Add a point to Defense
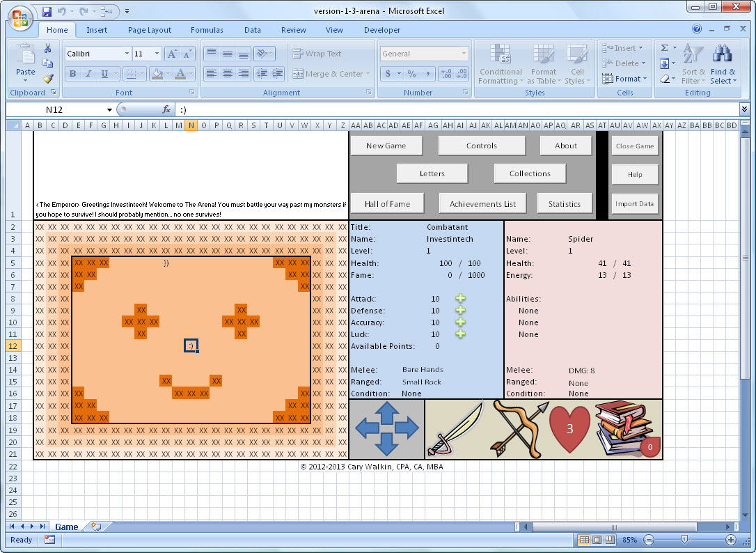 460,310
